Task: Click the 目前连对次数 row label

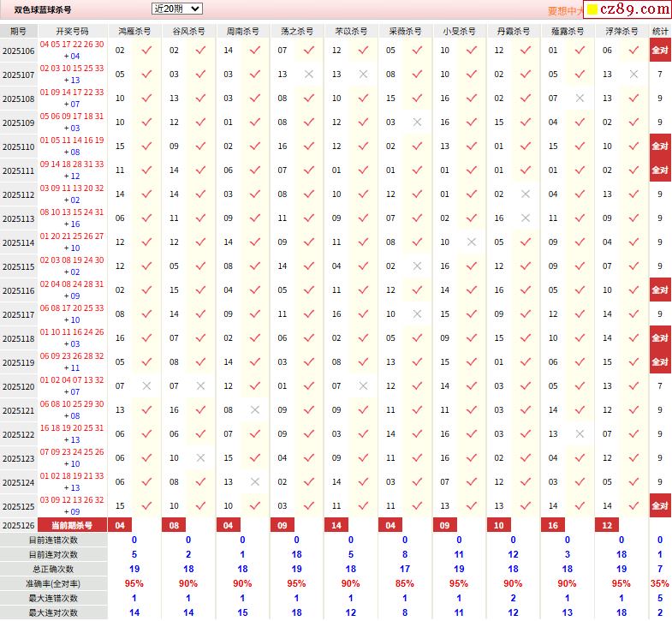Action: pyautogui.click(x=54, y=555)
